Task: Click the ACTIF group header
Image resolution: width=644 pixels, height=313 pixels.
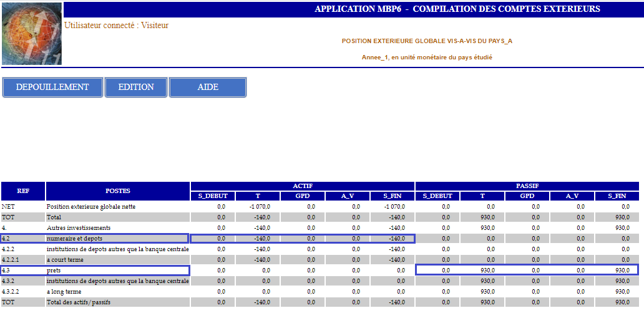Action: (302, 186)
